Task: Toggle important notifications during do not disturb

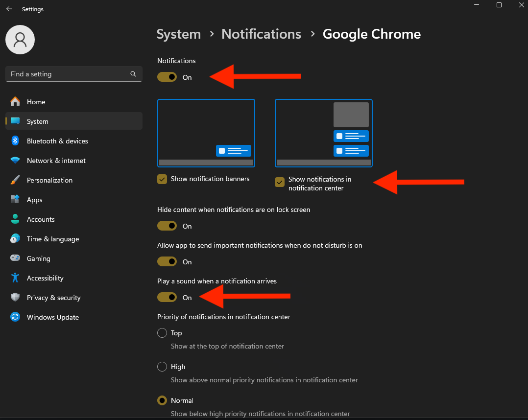Action: (x=167, y=261)
